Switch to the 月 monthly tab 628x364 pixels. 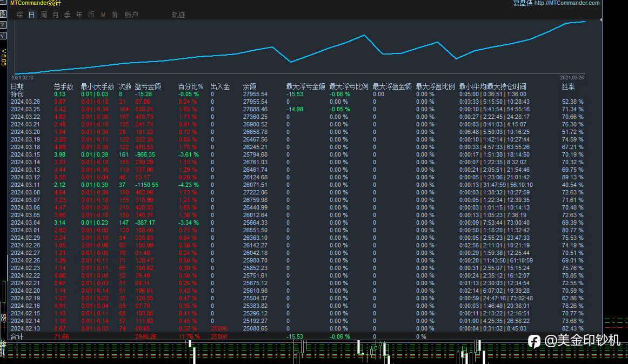[x=55, y=15]
